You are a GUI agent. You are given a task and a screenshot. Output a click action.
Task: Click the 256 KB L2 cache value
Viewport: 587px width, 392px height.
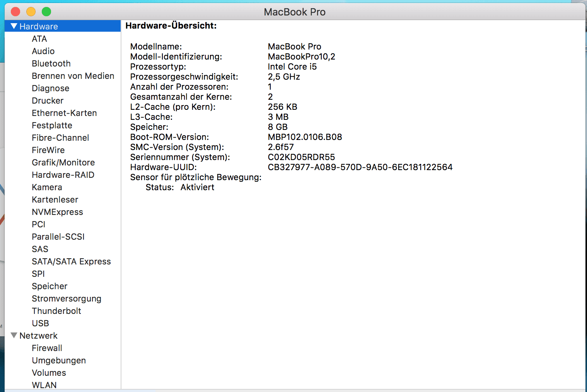(282, 107)
